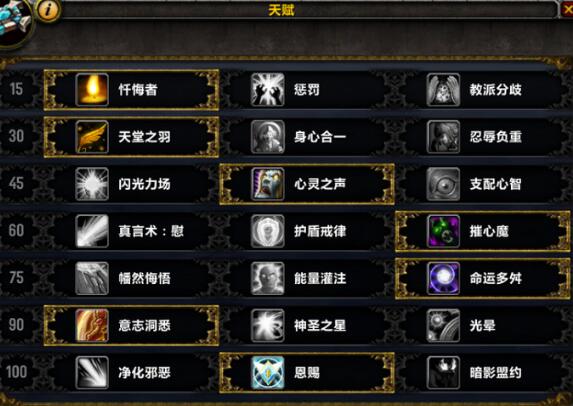Pick the 真言术：慰 talent

[x=132, y=231]
